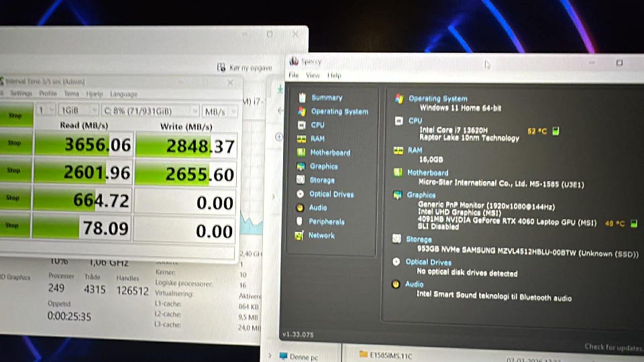Open the unit dropdown showing MB/s

(220, 112)
